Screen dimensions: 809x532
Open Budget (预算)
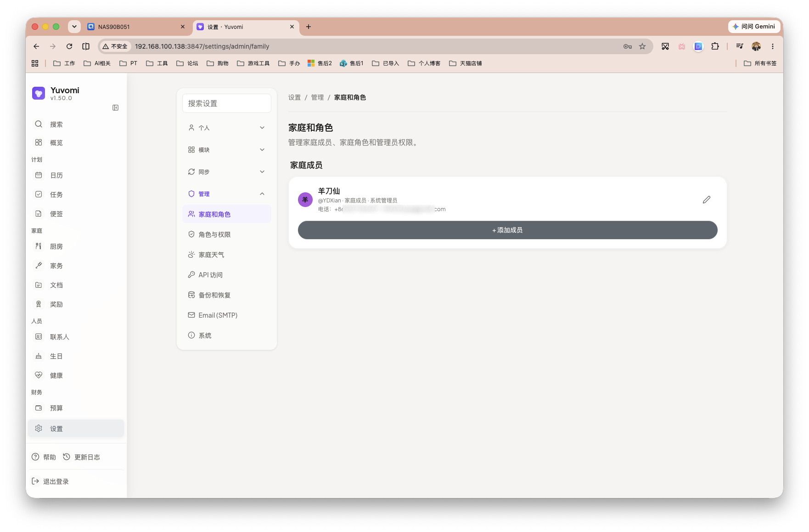[76, 408]
